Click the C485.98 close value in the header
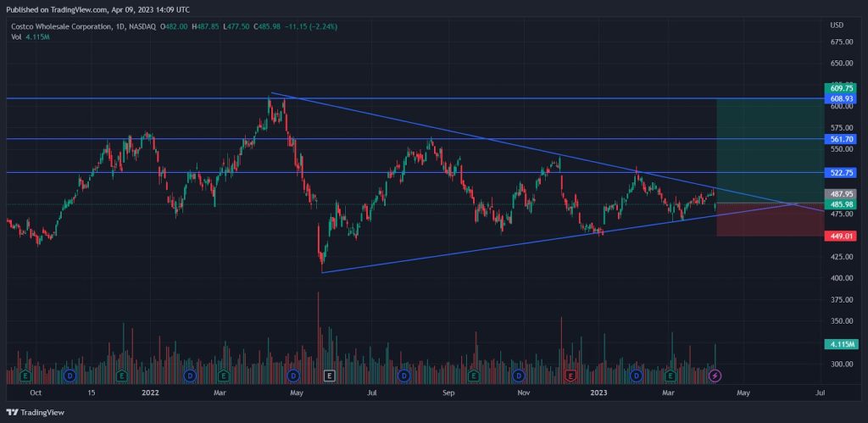This screenshot has height=423, width=868. [x=266, y=26]
